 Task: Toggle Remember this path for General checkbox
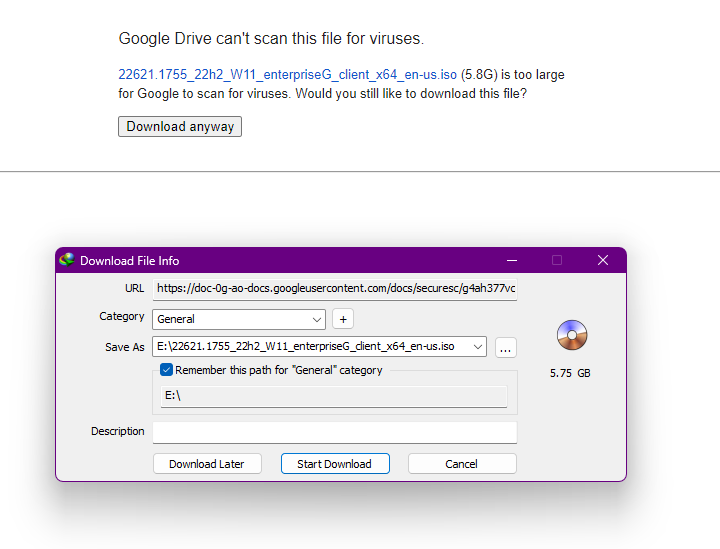(x=166, y=370)
